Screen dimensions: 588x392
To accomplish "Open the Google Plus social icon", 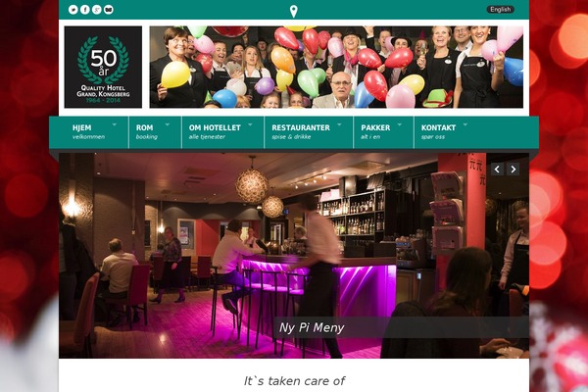I will tap(97, 10).
